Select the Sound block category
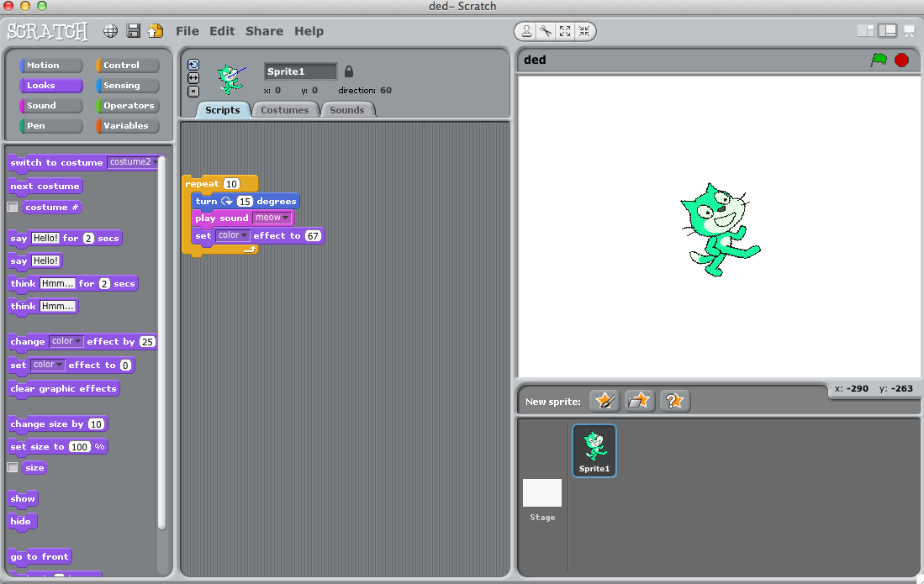 (50, 105)
